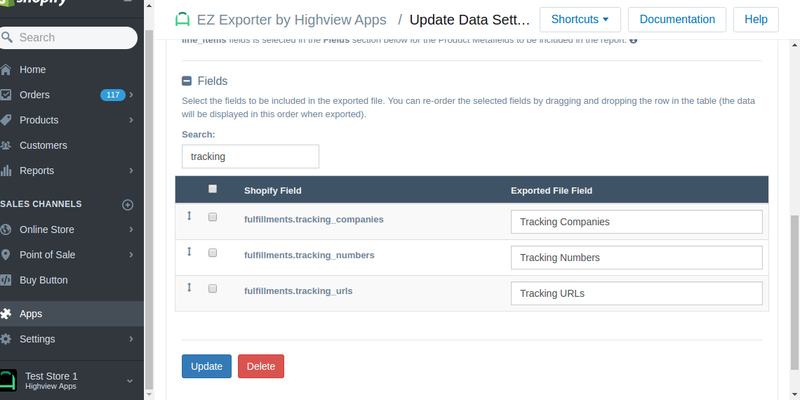The width and height of the screenshot is (800, 400).
Task: Click the blue Update button
Action: [207, 366]
